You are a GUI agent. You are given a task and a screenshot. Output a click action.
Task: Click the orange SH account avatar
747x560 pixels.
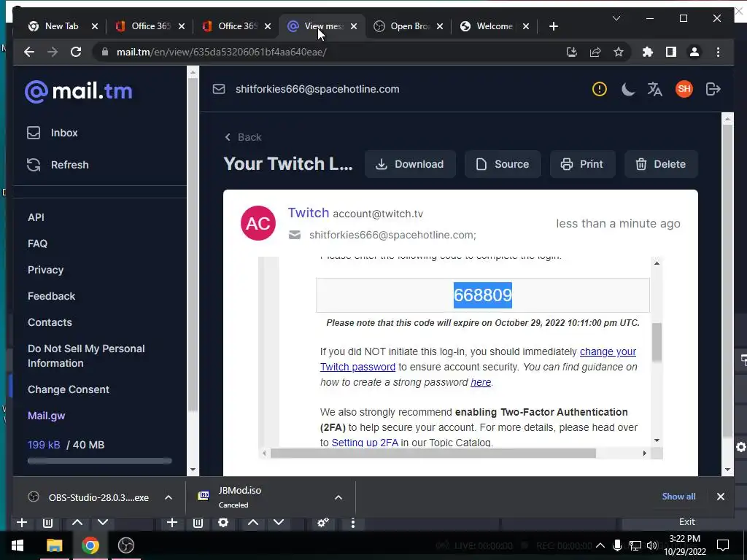coord(684,89)
